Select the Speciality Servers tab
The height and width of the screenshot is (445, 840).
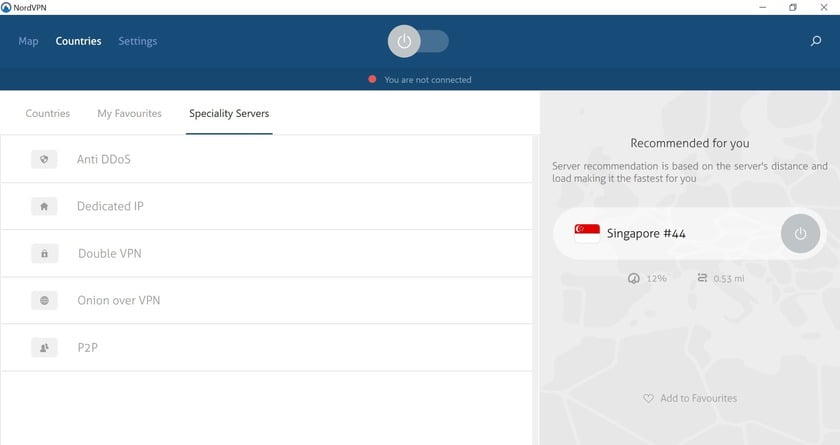(x=229, y=114)
